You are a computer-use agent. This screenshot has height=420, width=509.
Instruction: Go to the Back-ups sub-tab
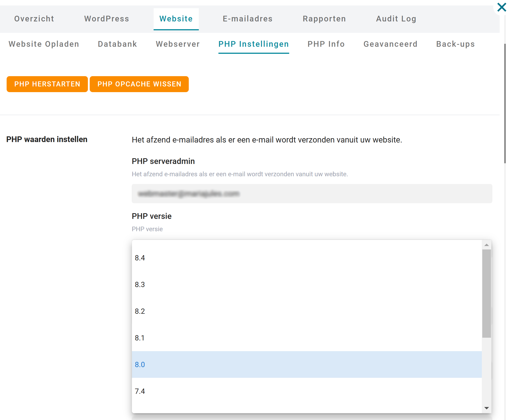pos(455,44)
